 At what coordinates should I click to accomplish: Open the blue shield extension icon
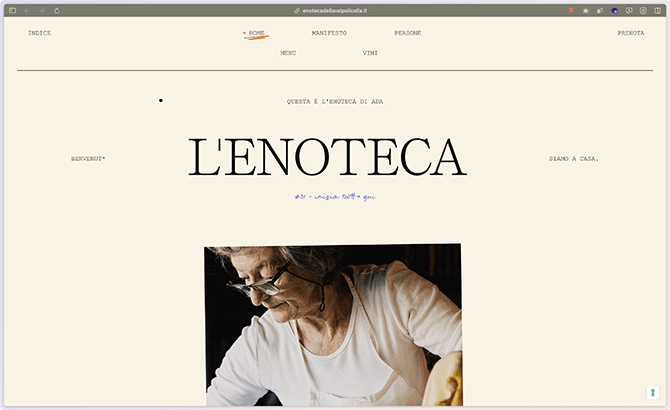click(614, 11)
